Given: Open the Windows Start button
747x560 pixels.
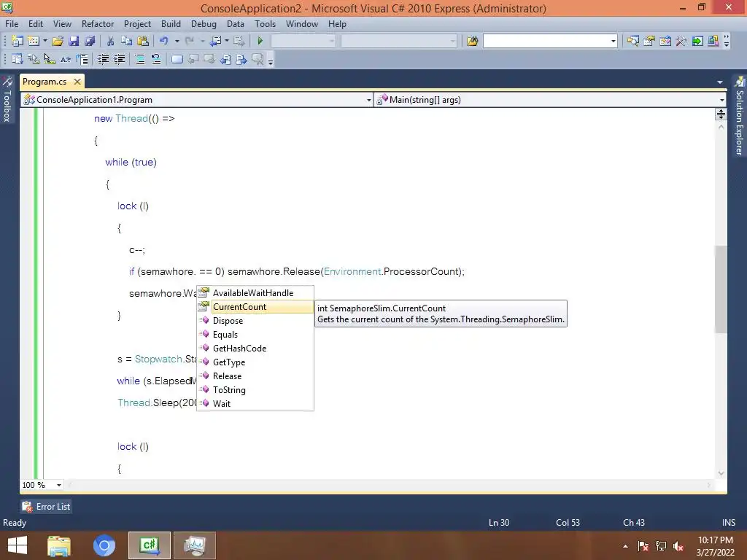Looking at the screenshot, I should [x=18, y=545].
